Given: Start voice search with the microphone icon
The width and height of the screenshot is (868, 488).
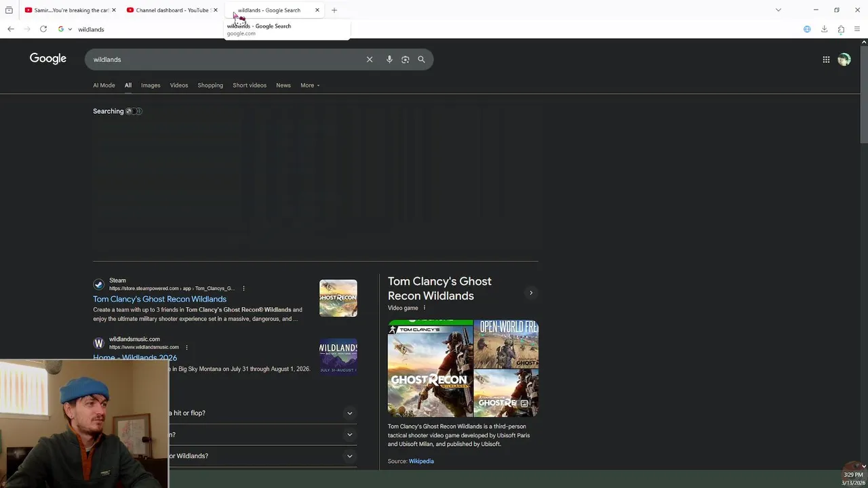Looking at the screenshot, I should (389, 60).
